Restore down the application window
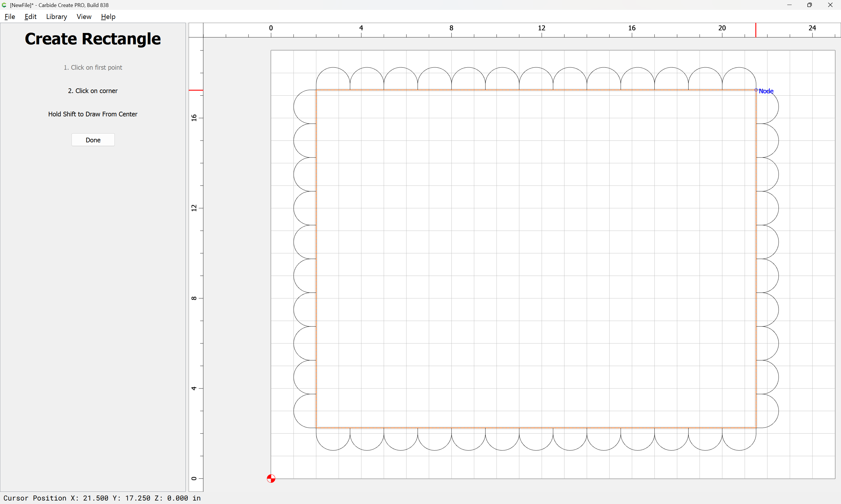The height and width of the screenshot is (504, 841). [809, 5]
